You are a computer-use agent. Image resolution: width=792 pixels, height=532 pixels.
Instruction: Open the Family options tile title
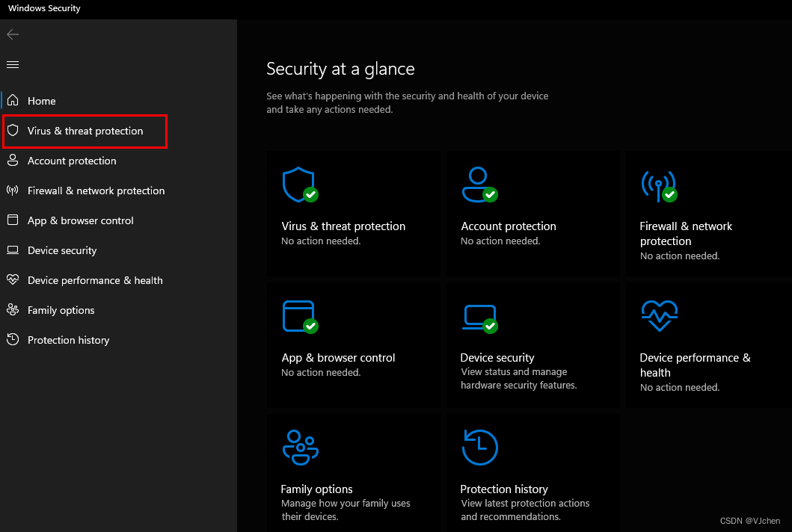tap(316, 489)
